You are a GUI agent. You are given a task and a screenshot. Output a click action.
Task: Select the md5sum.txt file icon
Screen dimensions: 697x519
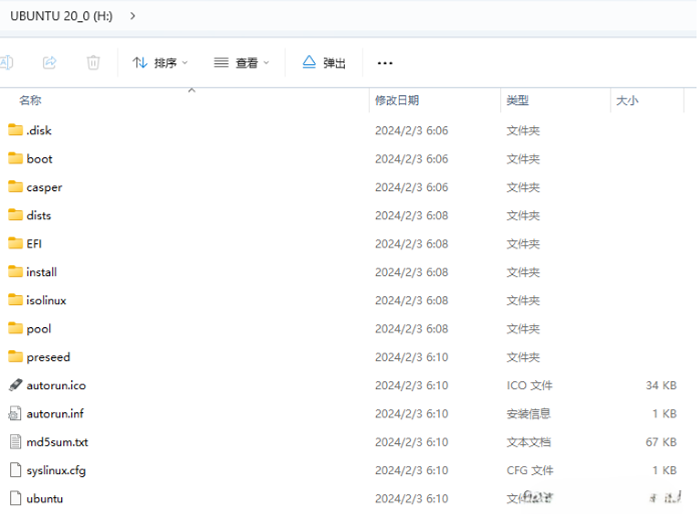16,442
